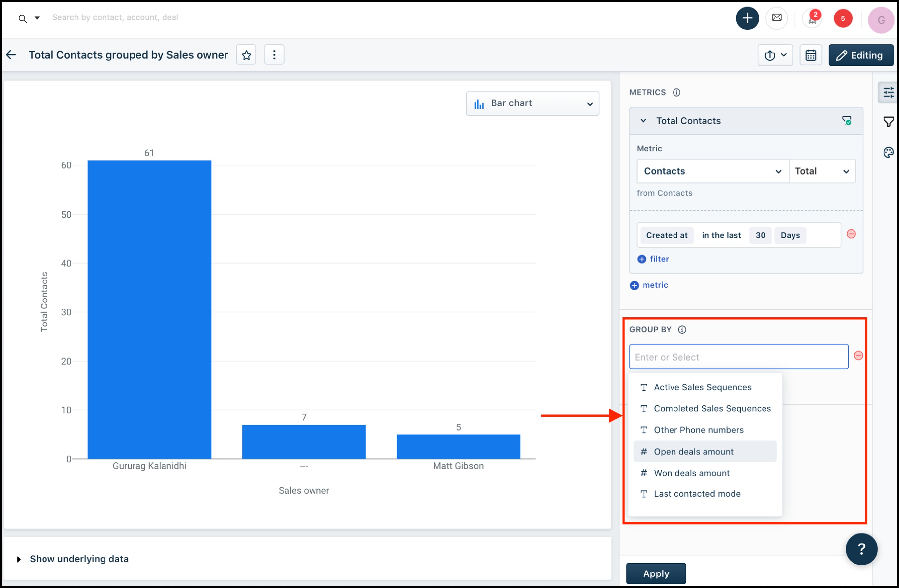Focus the Enter or Select group field
899x588 pixels.
738,357
